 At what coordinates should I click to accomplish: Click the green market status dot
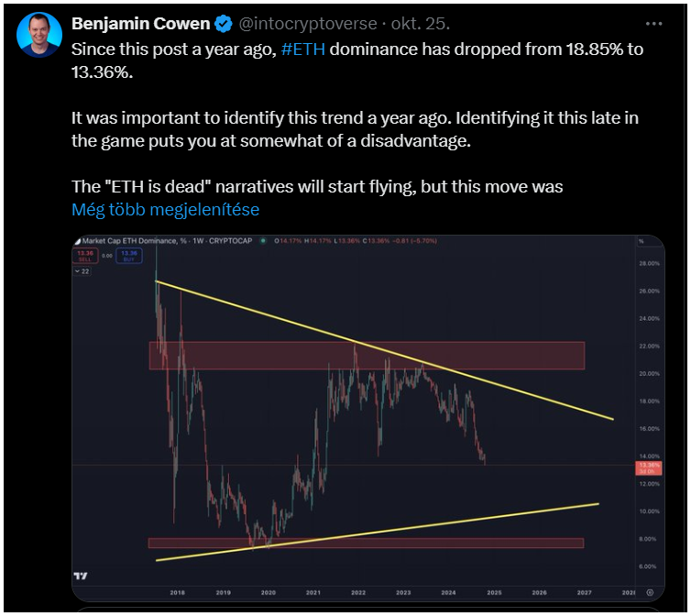pos(263,241)
